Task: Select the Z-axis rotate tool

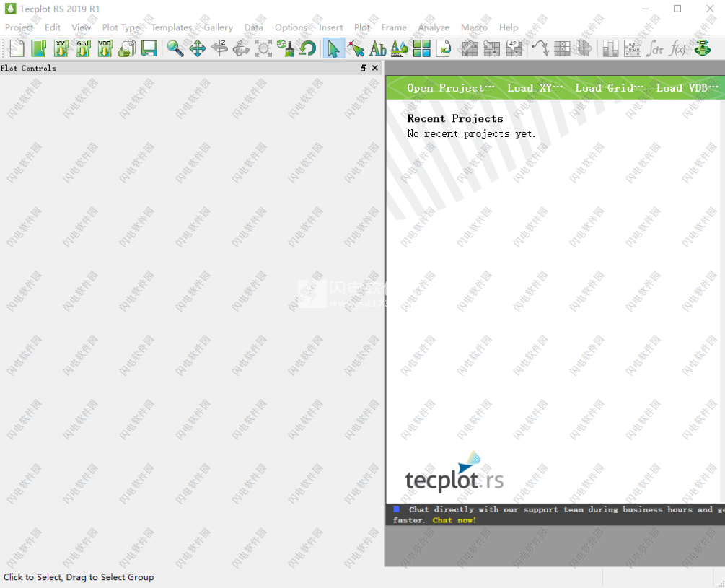Action: tap(219, 48)
